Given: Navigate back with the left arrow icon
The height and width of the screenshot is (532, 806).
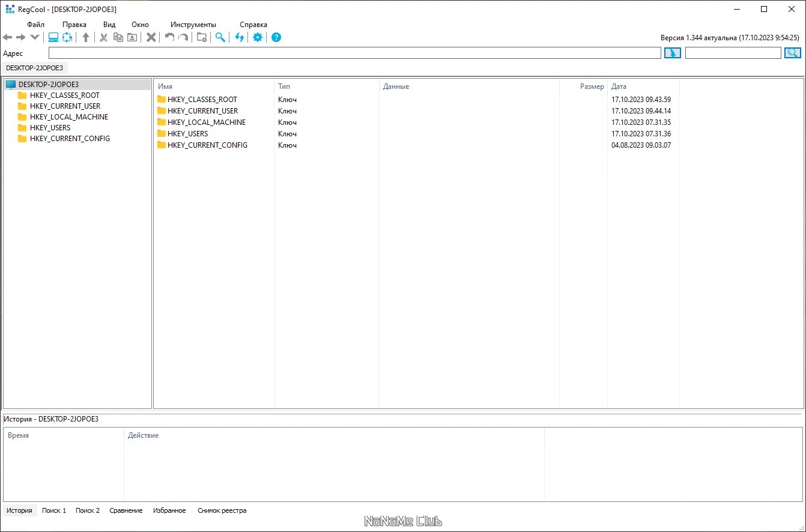Looking at the screenshot, I should [7, 37].
